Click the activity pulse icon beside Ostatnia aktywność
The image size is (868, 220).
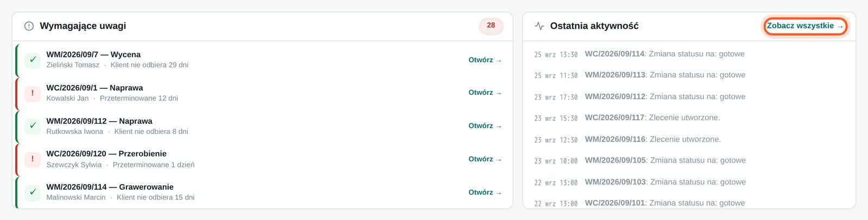[x=539, y=26]
